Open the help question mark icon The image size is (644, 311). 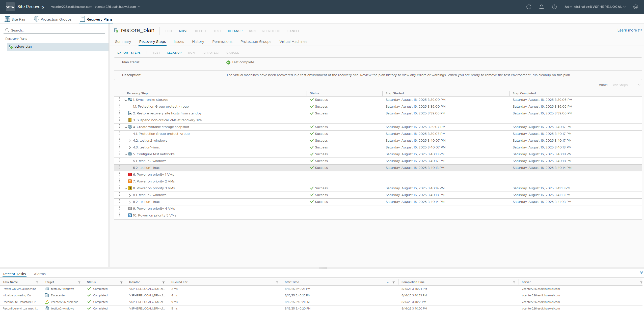(x=554, y=7)
